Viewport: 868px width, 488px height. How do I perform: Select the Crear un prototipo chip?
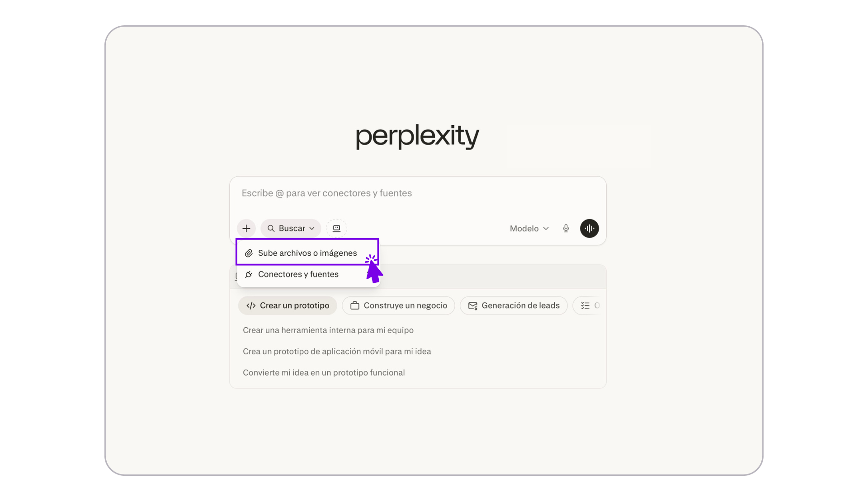pos(288,305)
